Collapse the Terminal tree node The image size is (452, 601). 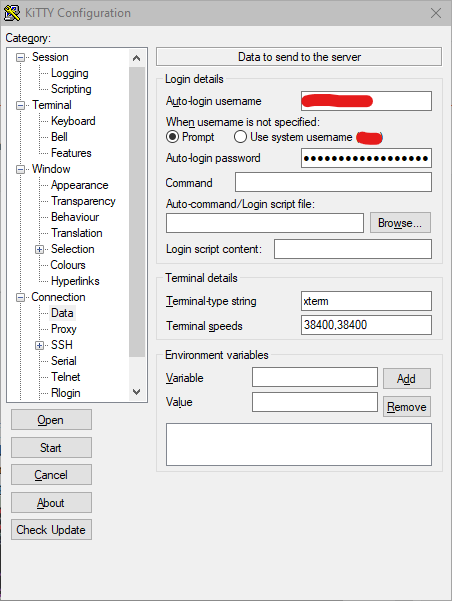[20, 105]
